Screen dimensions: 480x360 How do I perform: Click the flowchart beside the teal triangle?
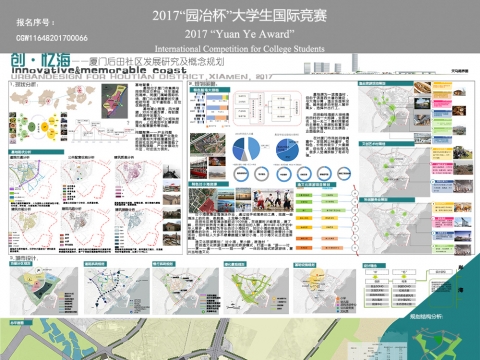click(407, 288)
